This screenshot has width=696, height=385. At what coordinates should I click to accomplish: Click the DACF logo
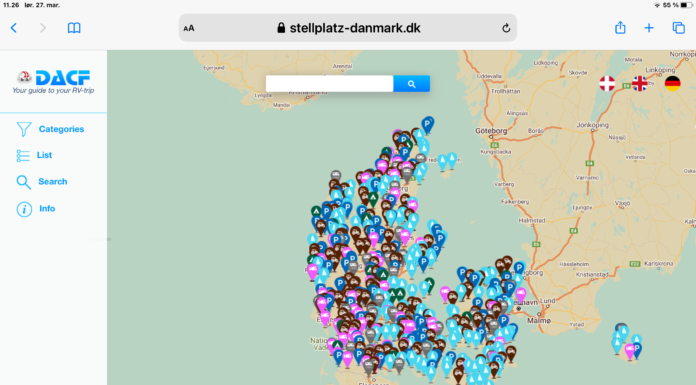click(x=53, y=81)
